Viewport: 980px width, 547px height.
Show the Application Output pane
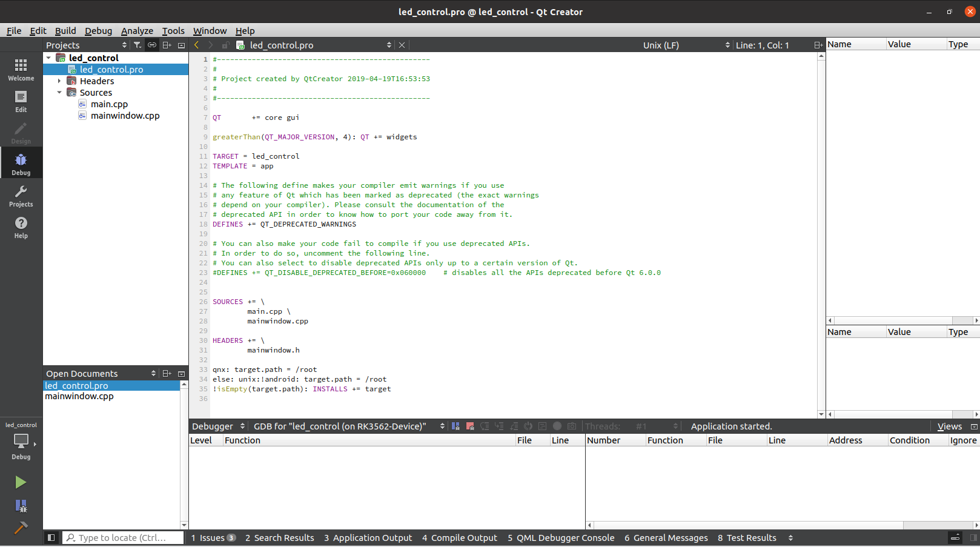tap(368, 537)
